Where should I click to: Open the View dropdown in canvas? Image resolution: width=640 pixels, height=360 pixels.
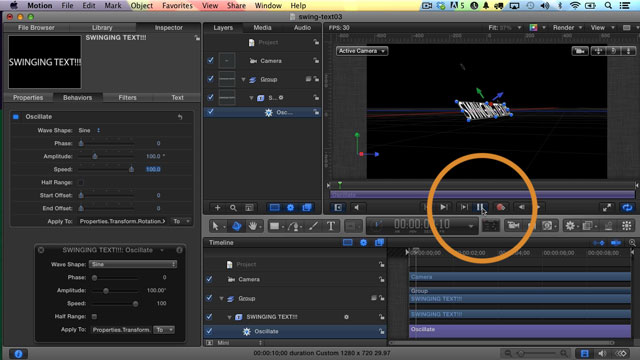pos(602,28)
